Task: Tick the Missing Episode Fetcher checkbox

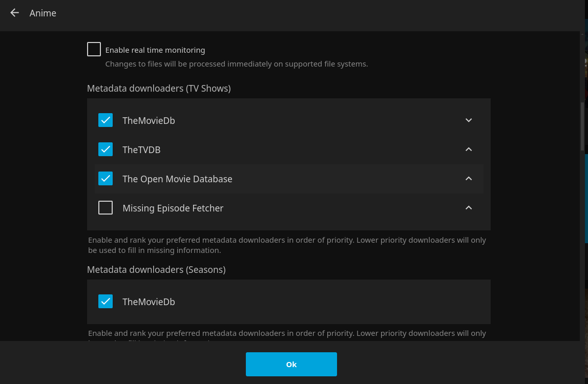Action: 106,208
